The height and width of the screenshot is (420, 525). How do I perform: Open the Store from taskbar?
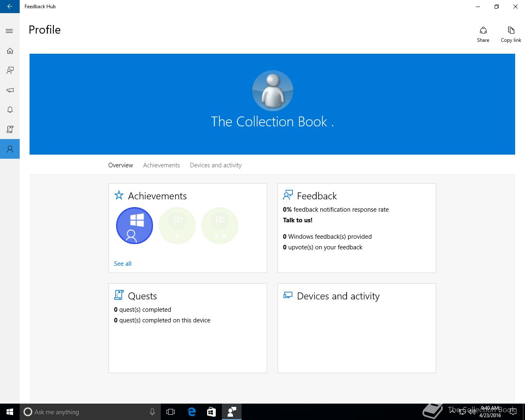point(211,412)
